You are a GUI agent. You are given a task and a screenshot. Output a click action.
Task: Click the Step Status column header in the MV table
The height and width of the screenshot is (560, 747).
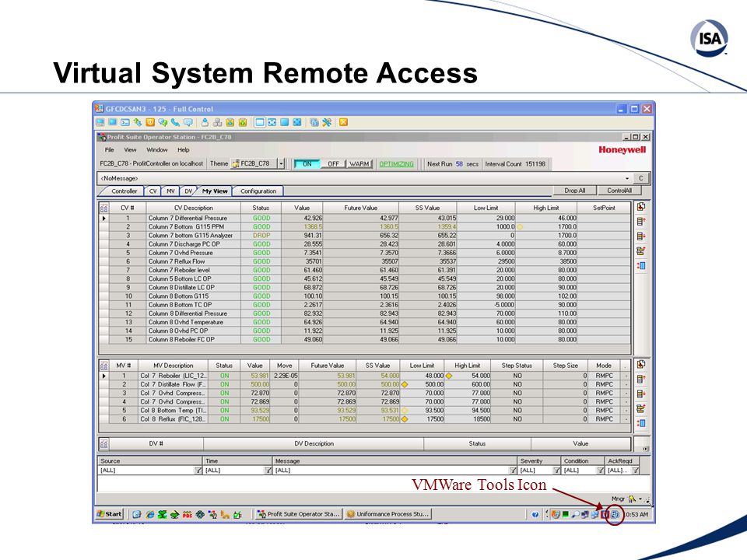point(517,366)
